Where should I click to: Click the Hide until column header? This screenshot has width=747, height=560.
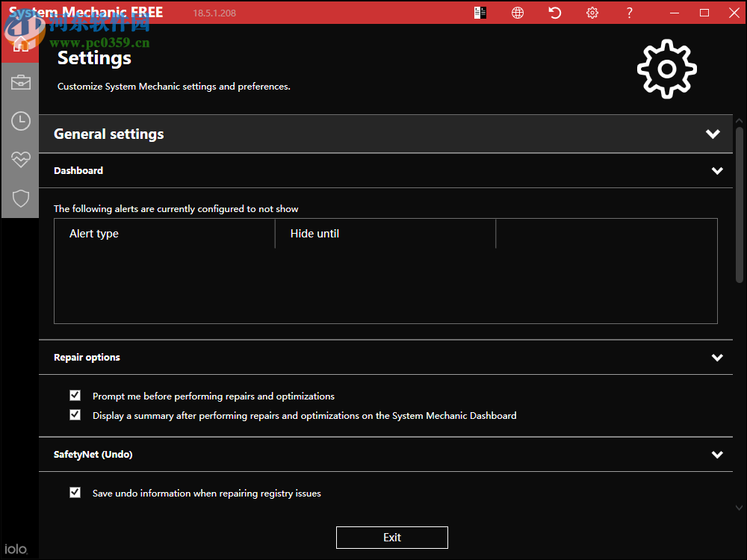(x=385, y=234)
